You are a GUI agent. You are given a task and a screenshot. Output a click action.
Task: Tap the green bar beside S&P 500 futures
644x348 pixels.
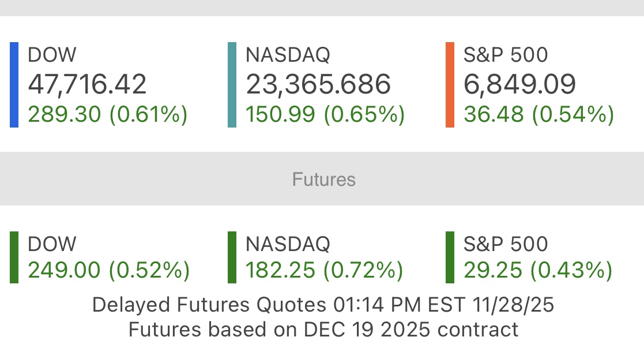450,257
